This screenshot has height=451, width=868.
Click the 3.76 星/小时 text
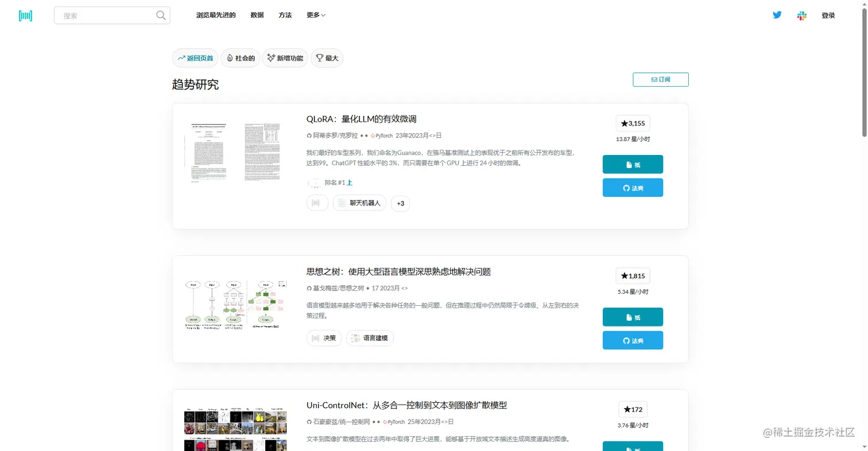coord(633,425)
